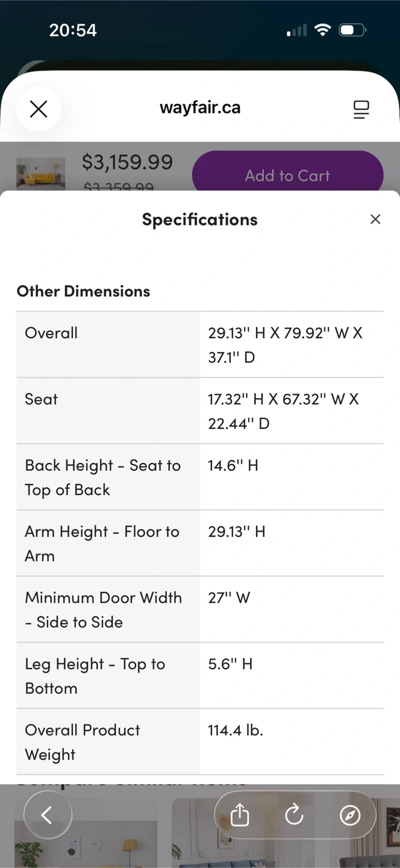Tap the yellow sofa product thumbnail

click(40, 174)
